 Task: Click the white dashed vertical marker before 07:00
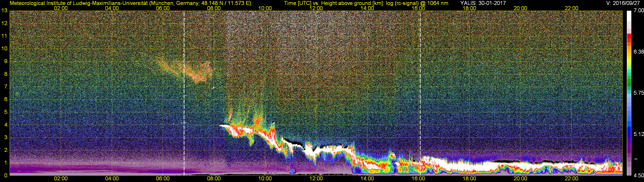(x=184, y=93)
